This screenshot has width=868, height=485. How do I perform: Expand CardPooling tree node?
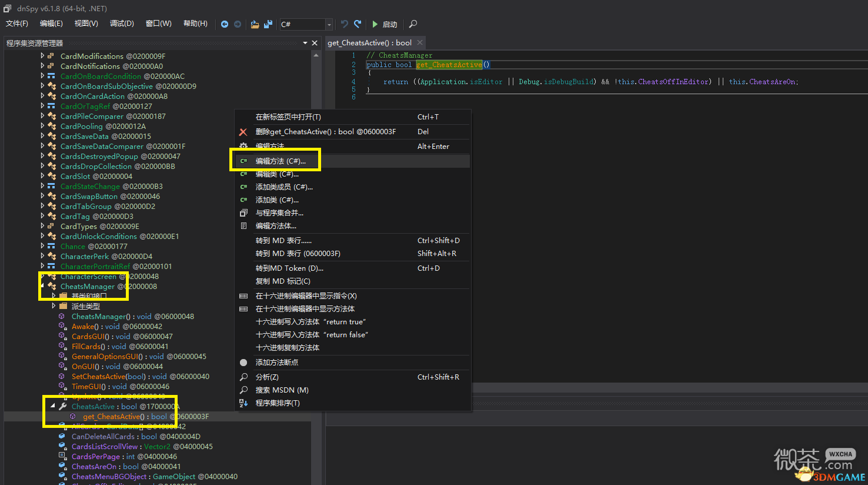(42, 126)
